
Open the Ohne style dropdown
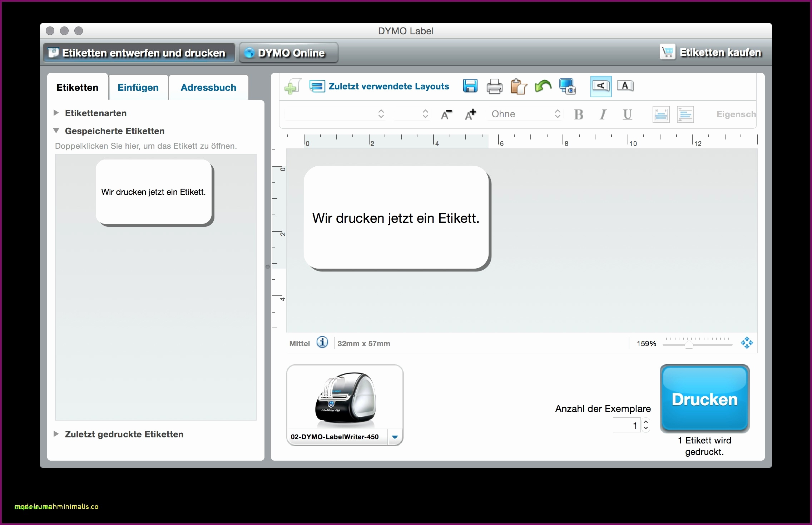coord(524,114)
